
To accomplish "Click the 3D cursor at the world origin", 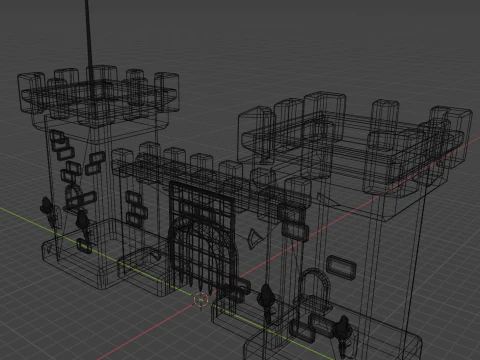I will click(201, 300).
